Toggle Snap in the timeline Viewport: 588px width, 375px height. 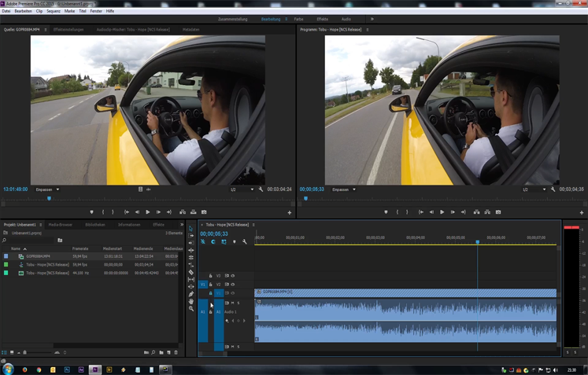click(x=213, y=241)
